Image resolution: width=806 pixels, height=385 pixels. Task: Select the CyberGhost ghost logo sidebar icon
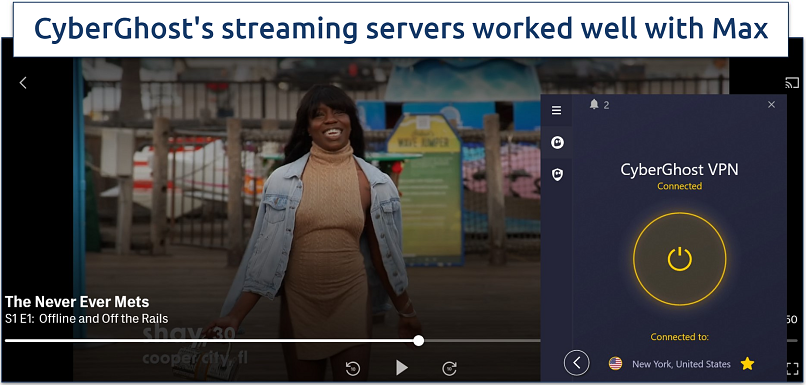(x=557, y=142)
